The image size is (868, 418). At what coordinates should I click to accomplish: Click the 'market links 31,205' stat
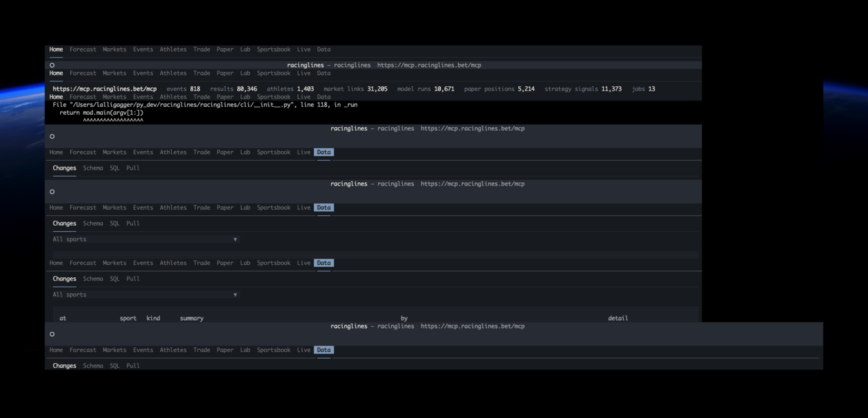pos(355,89)
